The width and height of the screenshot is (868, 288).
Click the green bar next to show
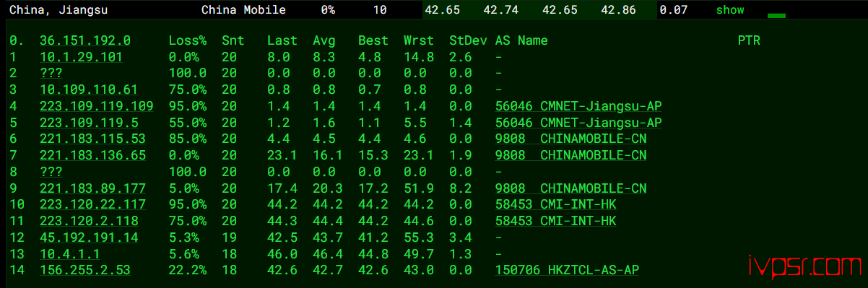pos(776,15)
